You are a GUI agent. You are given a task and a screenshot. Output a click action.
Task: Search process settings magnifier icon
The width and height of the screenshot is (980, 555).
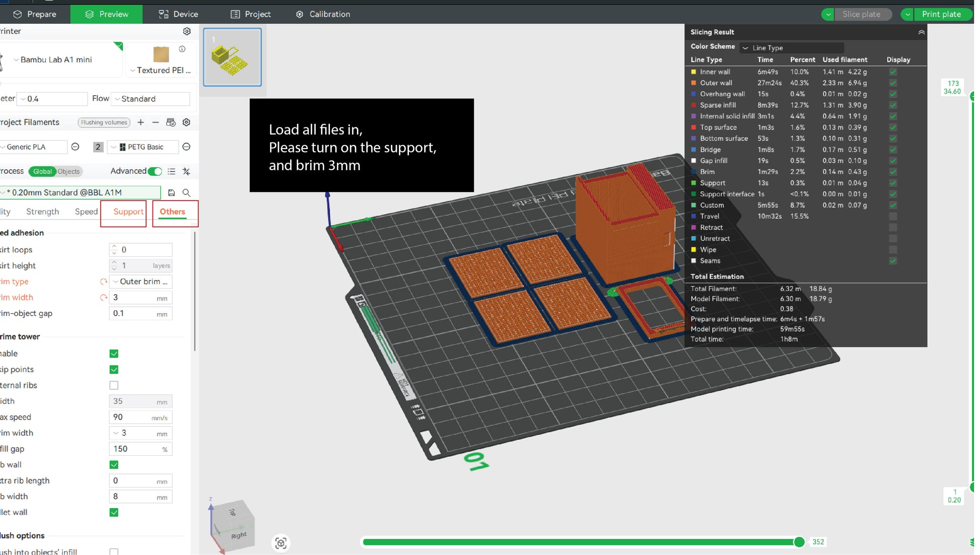(186, 192)
